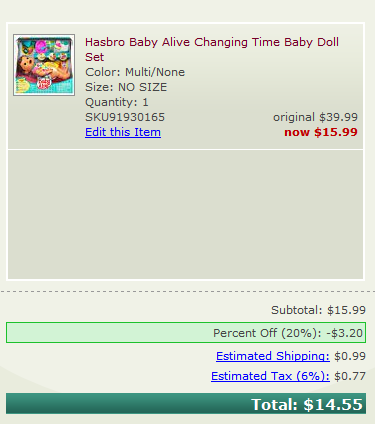Viewport: 375px width, 428px height.
Task: Open the Hasbro Baby Alive Changing Time title link
Action: point(212,49)
